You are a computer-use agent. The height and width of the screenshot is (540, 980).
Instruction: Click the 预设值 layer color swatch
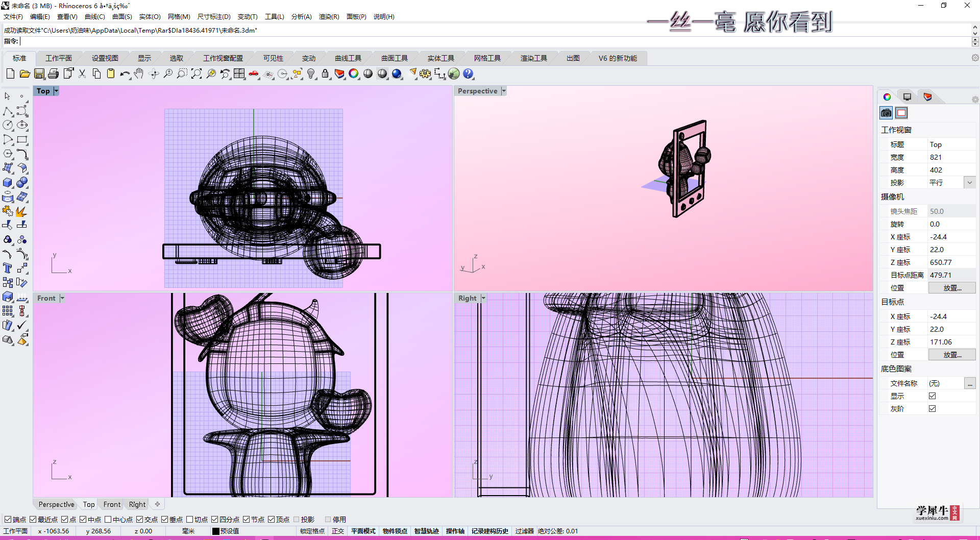point(215,531)
